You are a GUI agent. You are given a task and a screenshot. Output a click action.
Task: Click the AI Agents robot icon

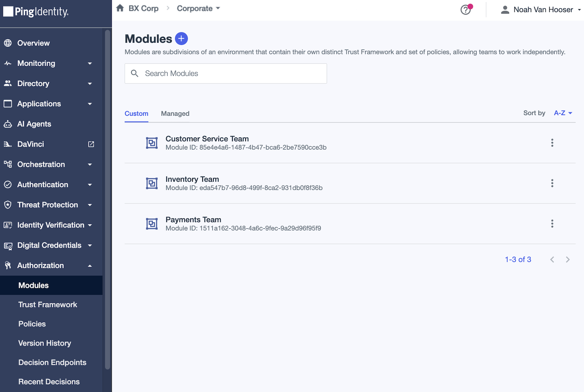tap(8, 124)
